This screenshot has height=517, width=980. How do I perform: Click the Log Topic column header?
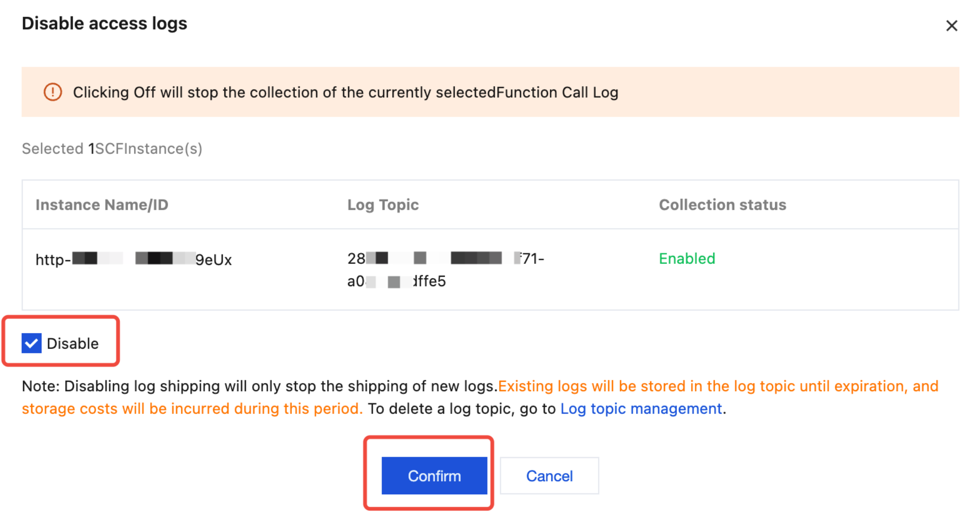tap(383, 205)
